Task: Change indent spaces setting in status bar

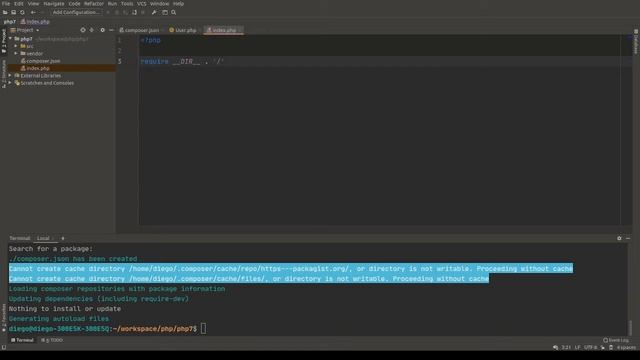Action: pyautogui.click(x=626, y=347)
